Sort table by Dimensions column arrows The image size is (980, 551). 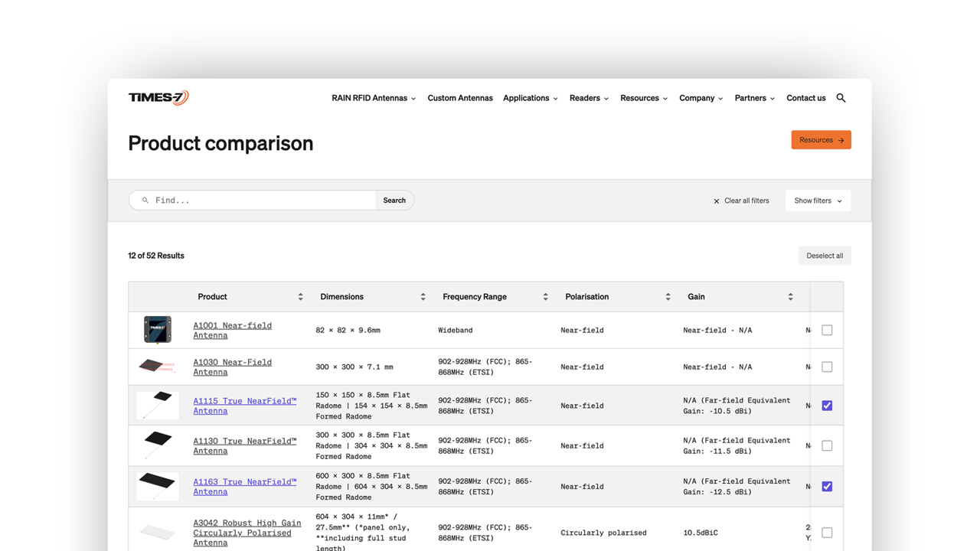423,297
